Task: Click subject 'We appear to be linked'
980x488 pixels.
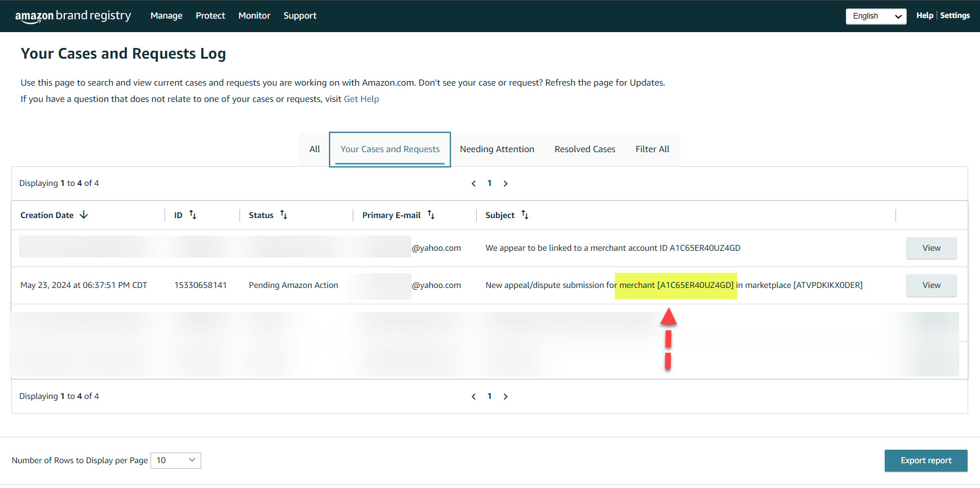Action: [613, 248]
